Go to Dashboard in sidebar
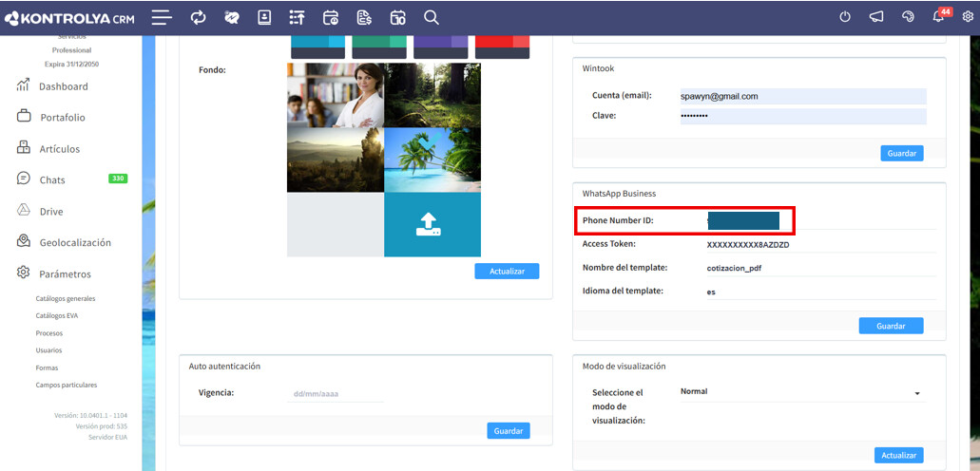The width and height of the screenshot is (980, 471). coord(63,86)
